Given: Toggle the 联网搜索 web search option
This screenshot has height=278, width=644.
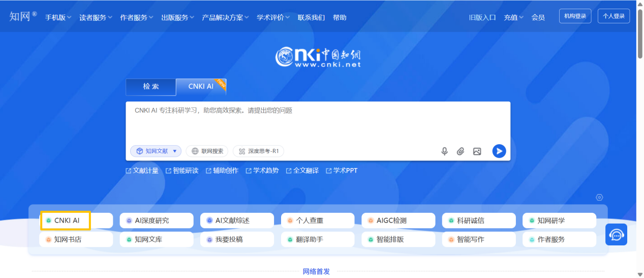Looking at the screenshot, I should [x=207, y=151].
